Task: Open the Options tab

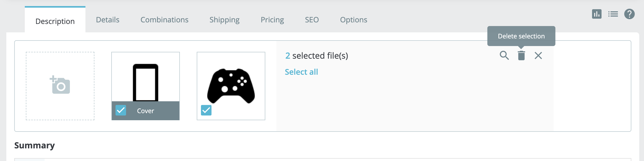Action: [x=353, y=20]
